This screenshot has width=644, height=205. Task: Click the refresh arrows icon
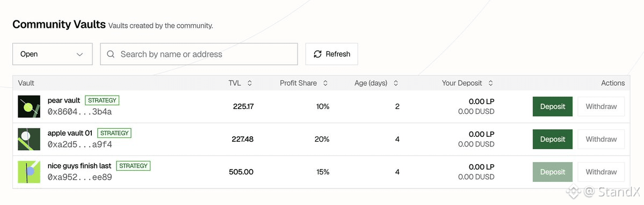317,54
